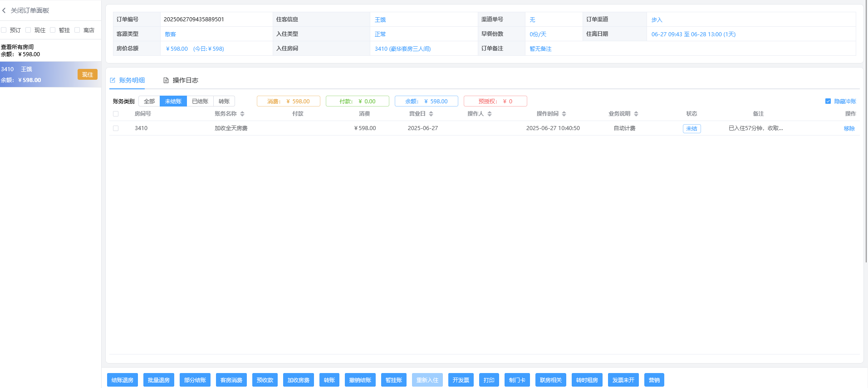Click 转账 button in bottom toolbar
Viewport: 868px width, 388px height.
[x=329, y=380]
